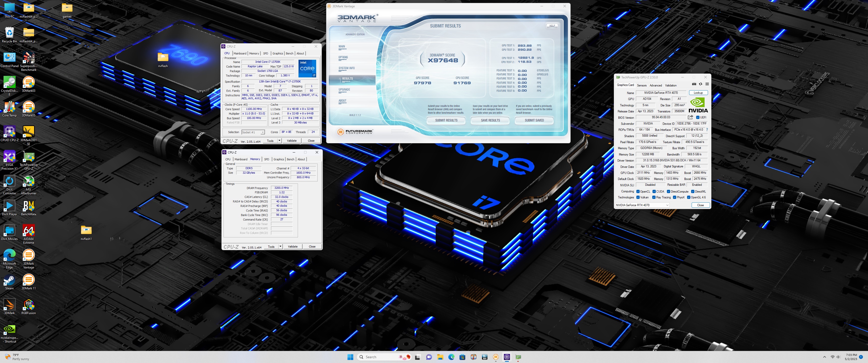Select OPTIONS in 3DMark Vantage sidebar
The width and height of the screenshot is (868, 363).
(343, 57)
